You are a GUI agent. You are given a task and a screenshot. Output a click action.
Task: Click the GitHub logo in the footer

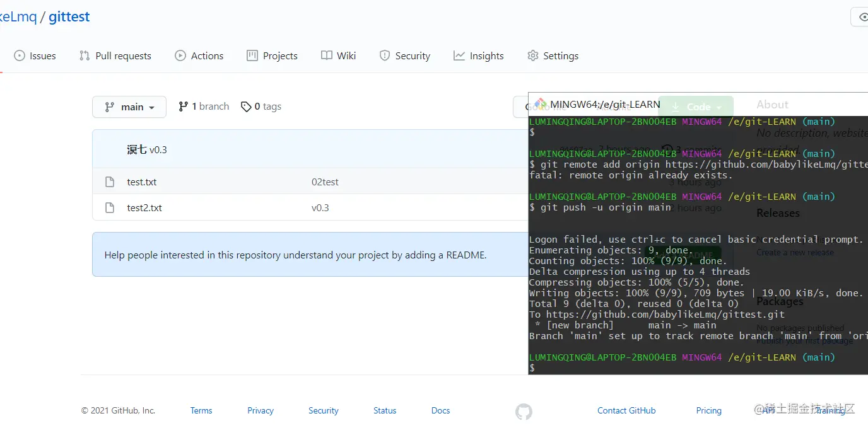click(524, 412)
